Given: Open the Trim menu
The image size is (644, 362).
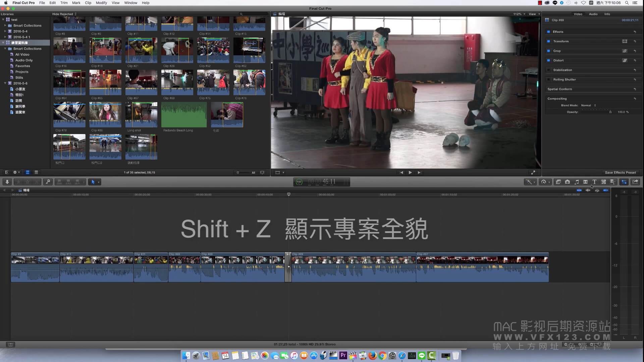Looking at the screenshot, I should coord(64,3).
